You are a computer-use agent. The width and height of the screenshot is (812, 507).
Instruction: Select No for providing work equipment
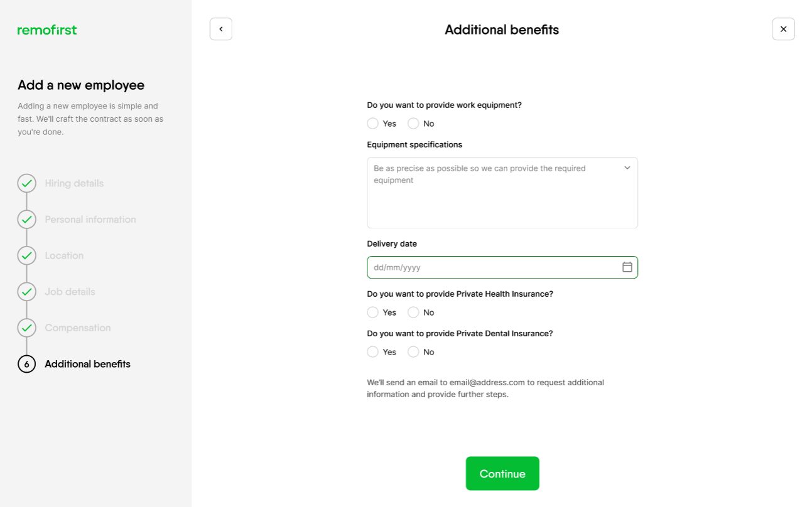coord(413,124)
